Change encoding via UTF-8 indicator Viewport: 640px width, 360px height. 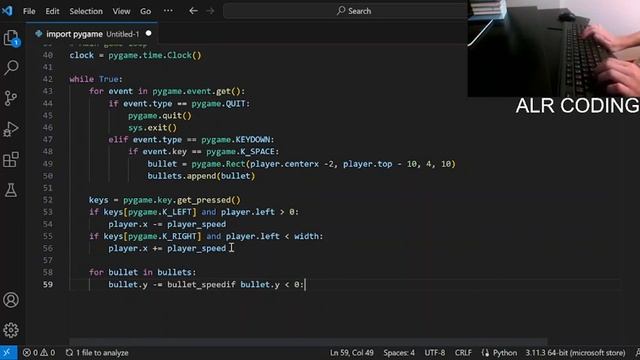435,353
